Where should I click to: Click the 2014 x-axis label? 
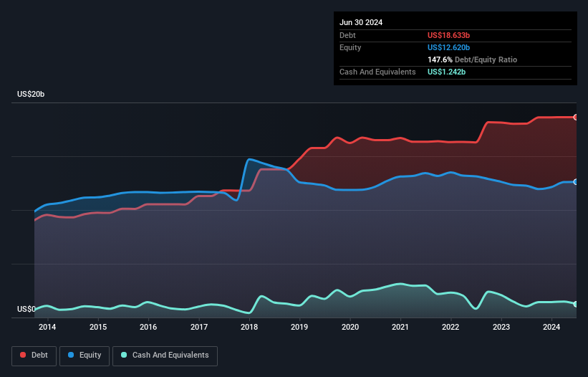click(47, 327)
